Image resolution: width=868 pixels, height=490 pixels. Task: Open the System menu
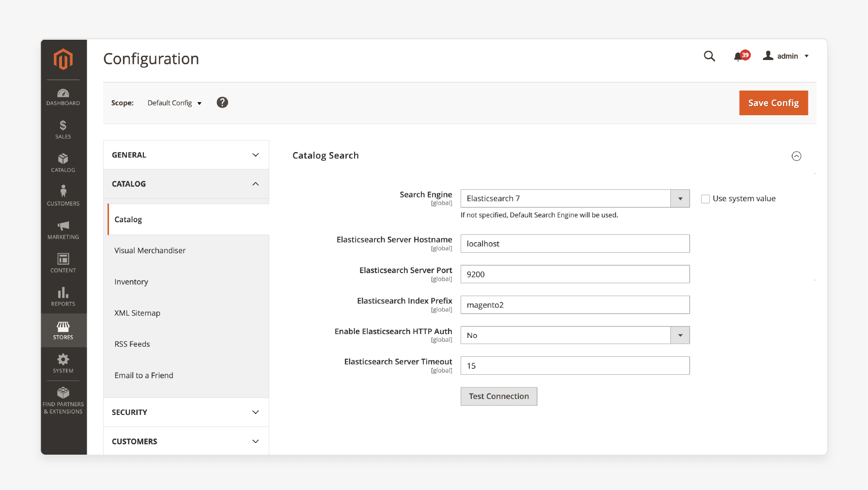[x=63, y=364]
